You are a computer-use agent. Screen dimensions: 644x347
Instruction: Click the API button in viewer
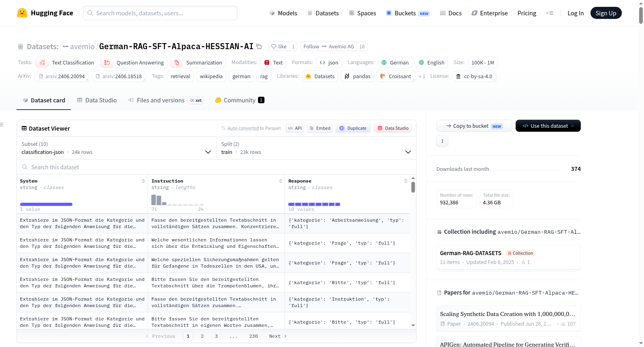(295, 128)
